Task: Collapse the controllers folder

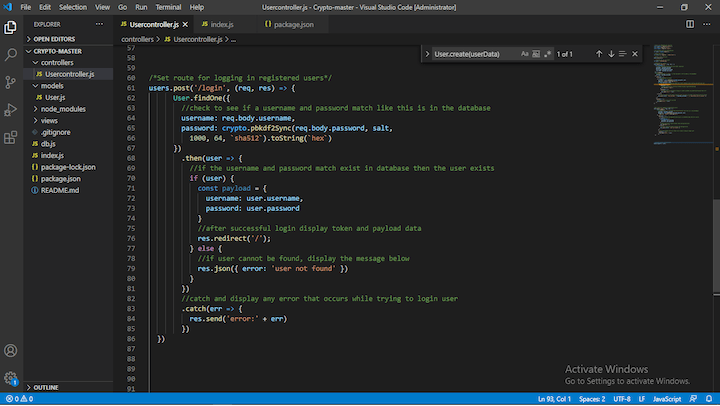Action: click(x=56, y=62)
